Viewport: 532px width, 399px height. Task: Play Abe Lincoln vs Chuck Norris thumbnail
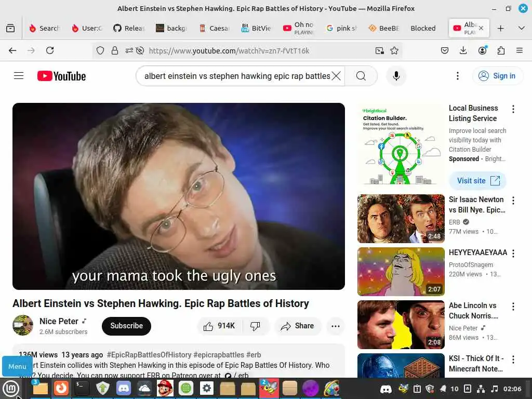pos(401,325)
